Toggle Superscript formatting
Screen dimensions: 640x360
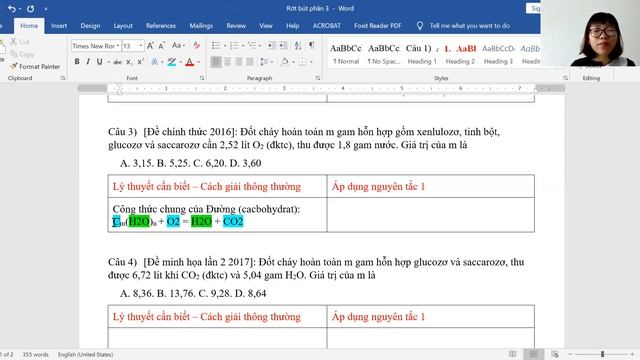(140, 62)
